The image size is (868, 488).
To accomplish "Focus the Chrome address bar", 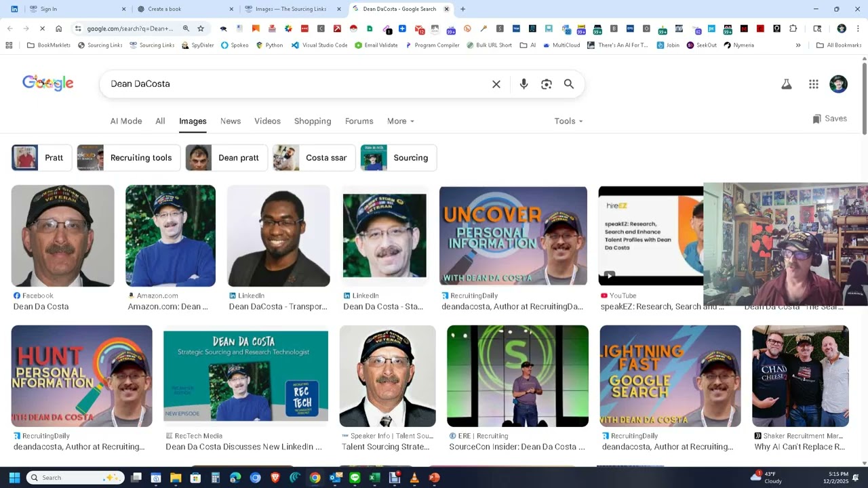I will click(130, 28).
